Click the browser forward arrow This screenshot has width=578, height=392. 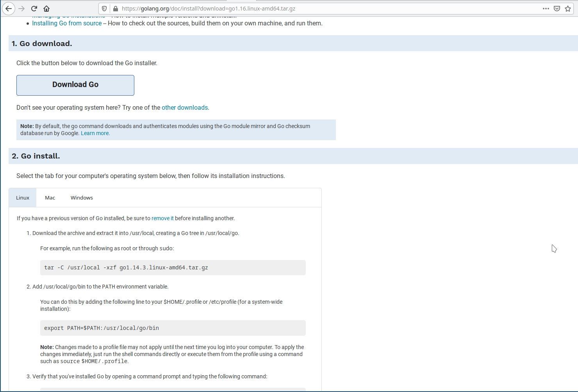(x=21, y=9)
